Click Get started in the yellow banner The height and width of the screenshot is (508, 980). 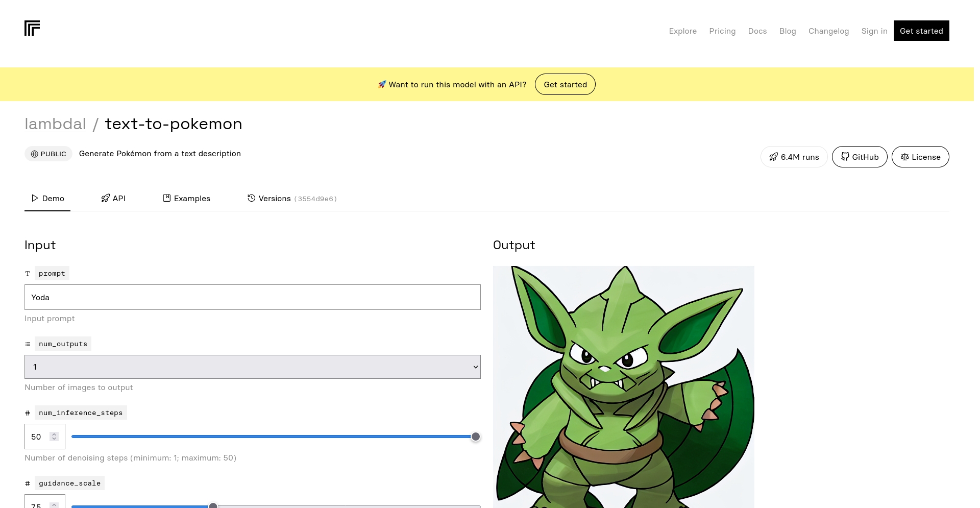pos(565,84)
